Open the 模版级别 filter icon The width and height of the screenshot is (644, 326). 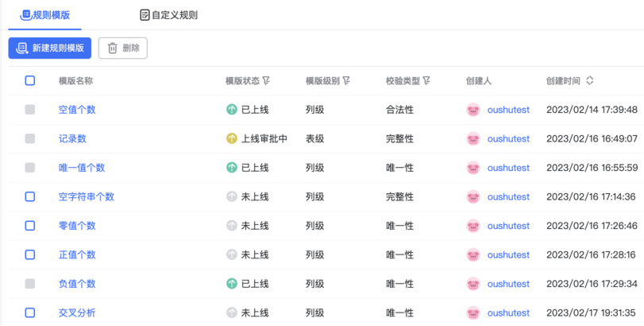click(x=346, y=80)
